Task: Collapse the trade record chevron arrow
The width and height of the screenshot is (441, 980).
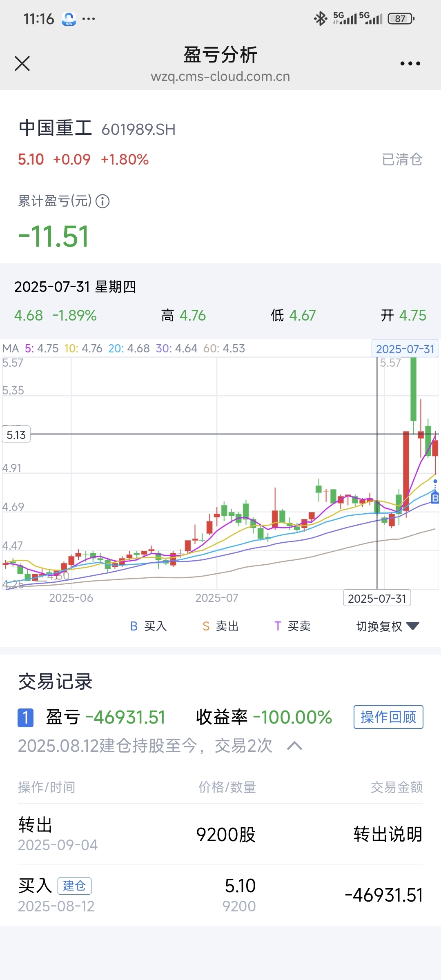Action: point(294,746)
